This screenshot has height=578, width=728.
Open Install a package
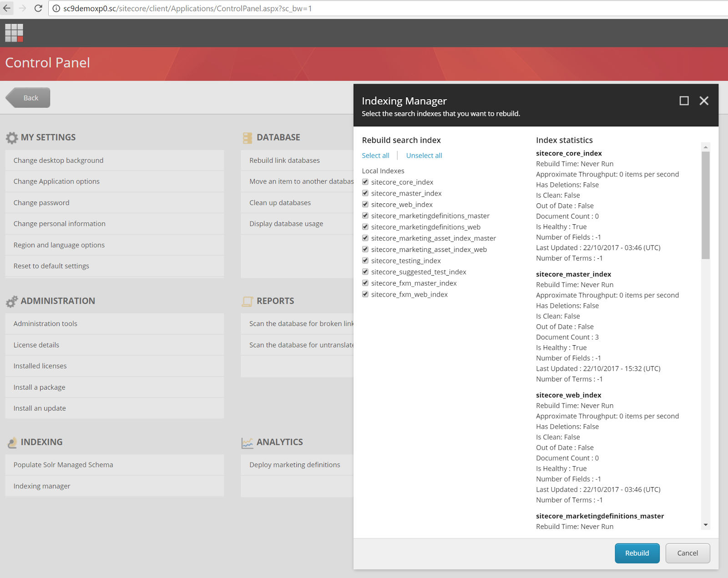click(x=115, y=387)
